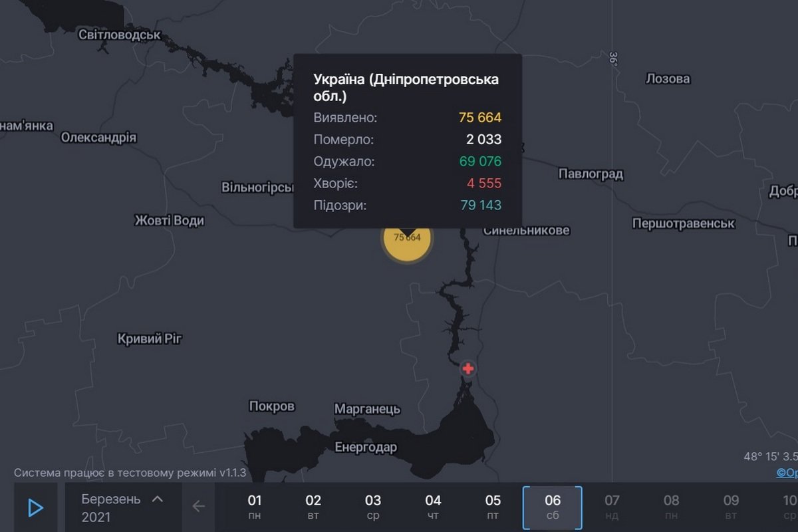The width and height of the screenshot is (798, 532).
Task: Select date 09 вт on the timeline
Action: tap(731, 507)
